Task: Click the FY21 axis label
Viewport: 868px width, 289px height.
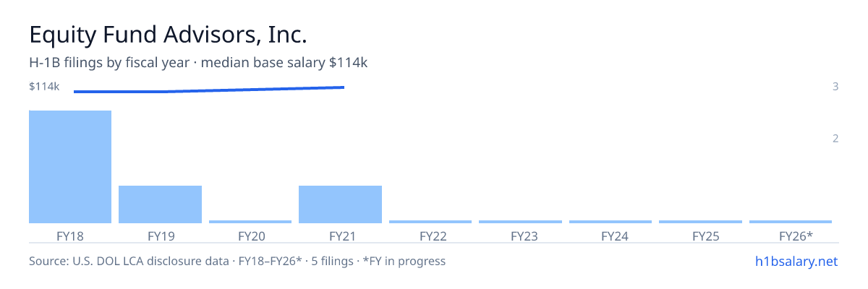Action: tap(340, 236)
